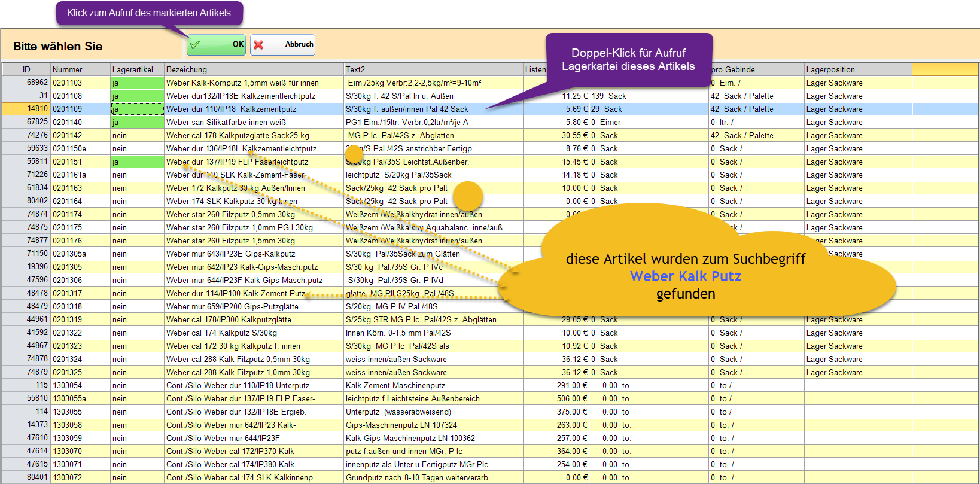The height and width of the screenshot is (484, 980).
Task: Select price cell 10.92 €
Action: (556, 346)
